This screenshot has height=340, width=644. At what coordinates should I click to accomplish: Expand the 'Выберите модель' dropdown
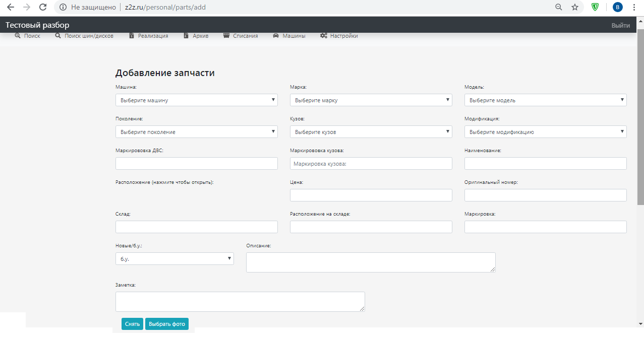[546, 100]
